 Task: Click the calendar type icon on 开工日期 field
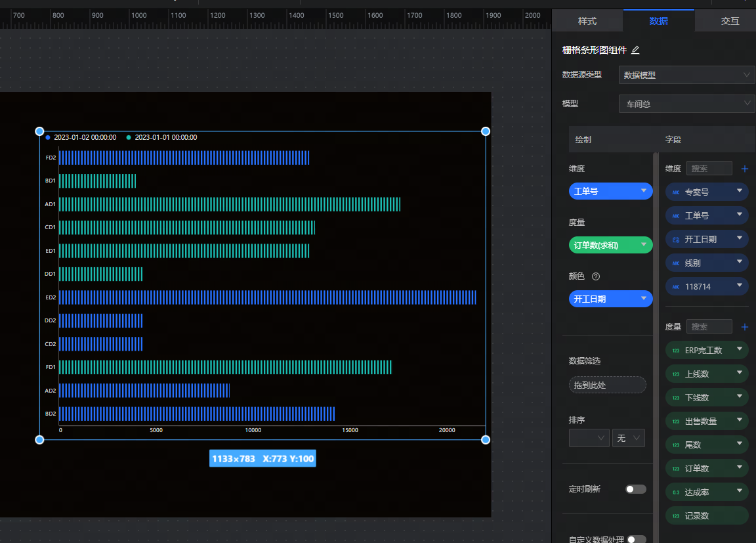[x=676, y=240]
